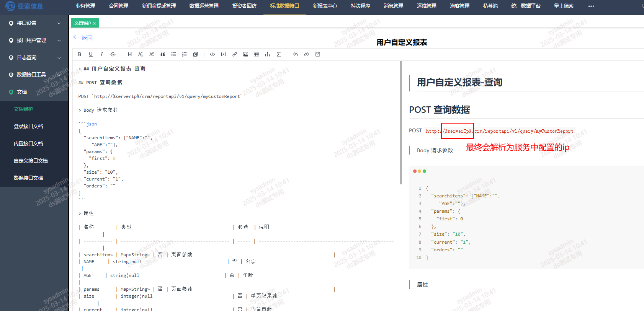Open the 统一数据平台 top menu
644x311 pixels.
pos(526,6)
